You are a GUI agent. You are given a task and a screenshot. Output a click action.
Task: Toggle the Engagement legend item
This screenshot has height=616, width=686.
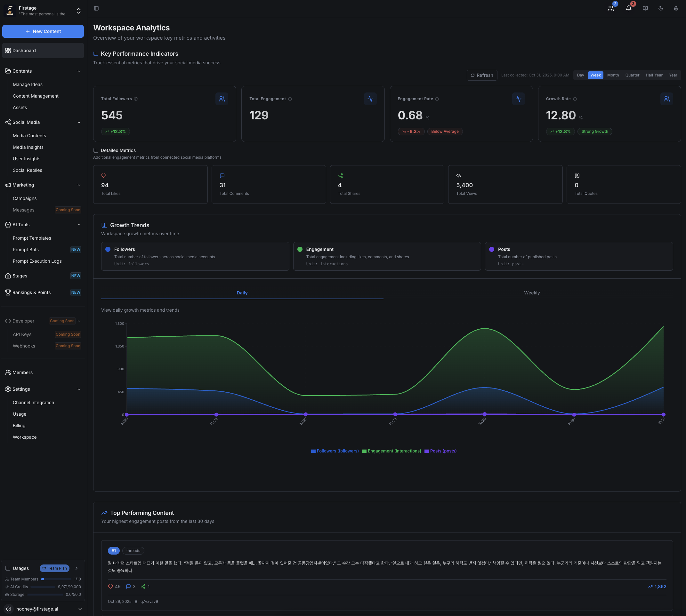(x=391, y=451)
